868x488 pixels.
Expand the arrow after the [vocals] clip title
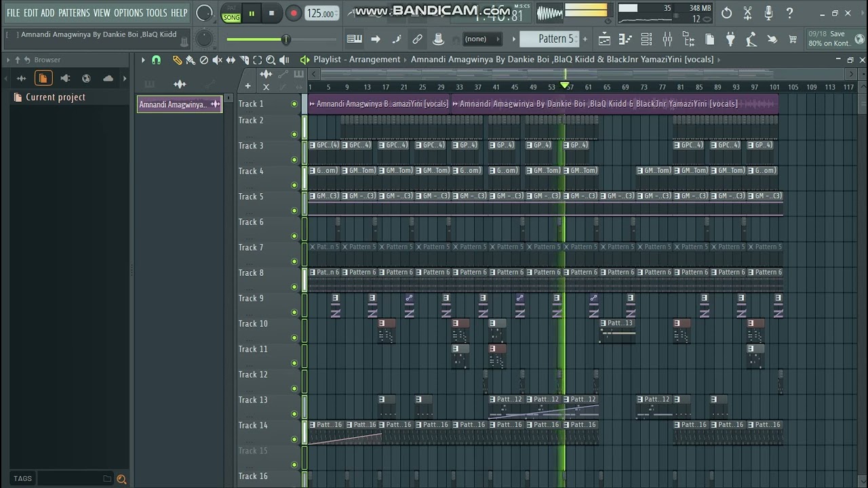(719, 60)
